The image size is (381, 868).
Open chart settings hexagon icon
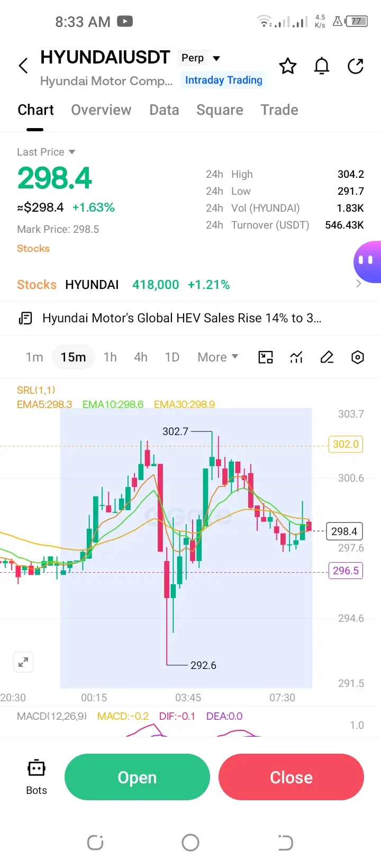coord(358,357)
